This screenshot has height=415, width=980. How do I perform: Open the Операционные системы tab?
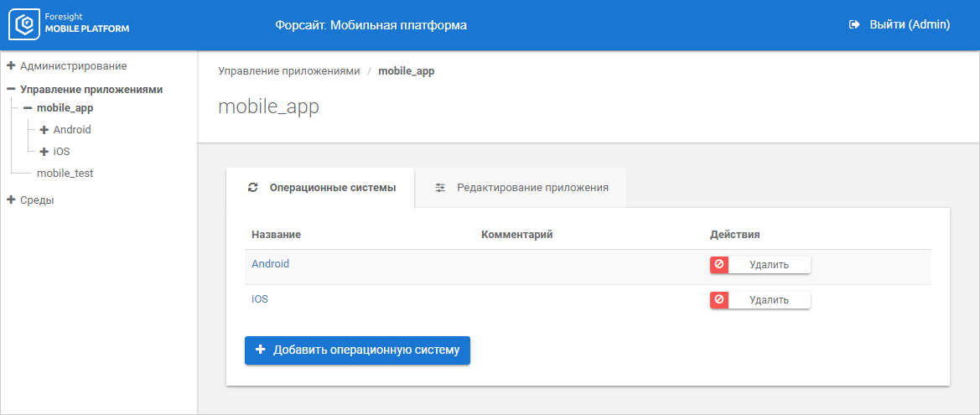click(332, 188)
